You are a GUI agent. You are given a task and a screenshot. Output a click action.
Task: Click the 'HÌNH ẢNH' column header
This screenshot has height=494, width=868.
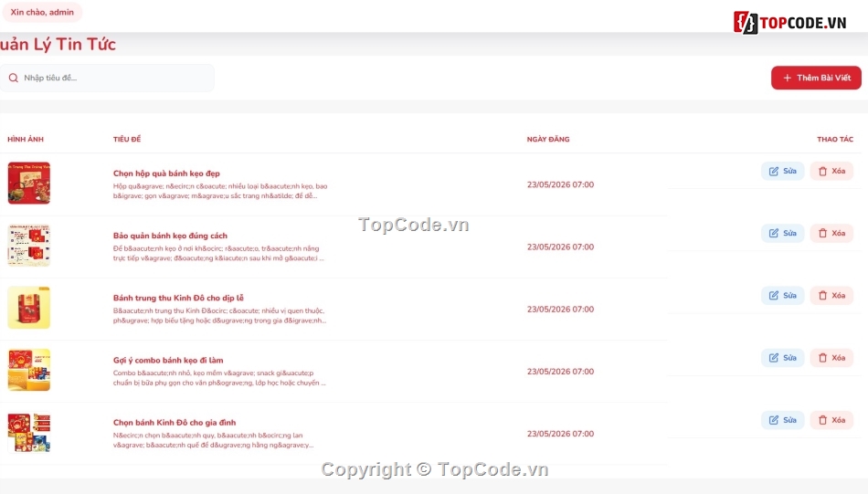[x=26, y=140]
